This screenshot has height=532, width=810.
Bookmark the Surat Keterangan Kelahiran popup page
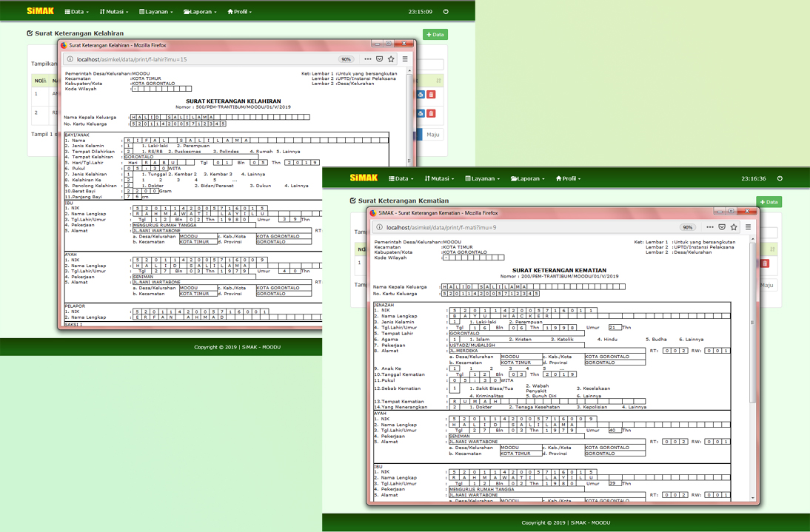pos(392,59)
